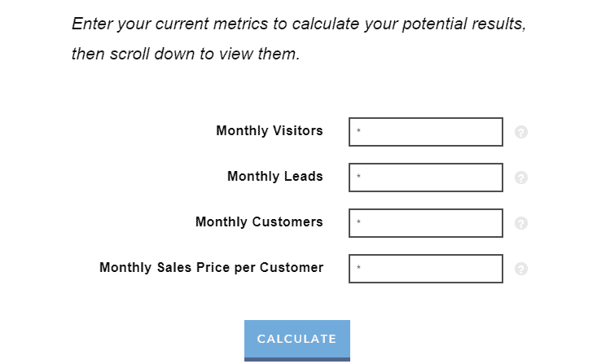
Task: Click the dark bottom edge of the Calculate button
Action: [x=297, y=359]
